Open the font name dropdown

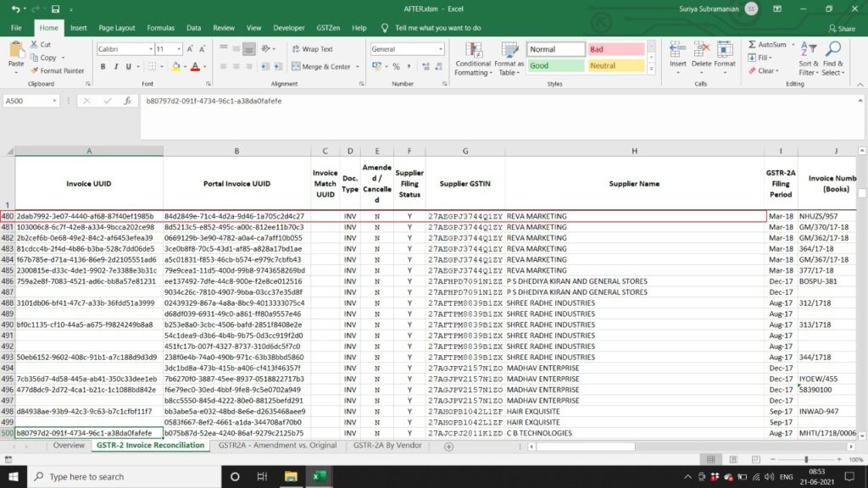(x=150, y=49)
